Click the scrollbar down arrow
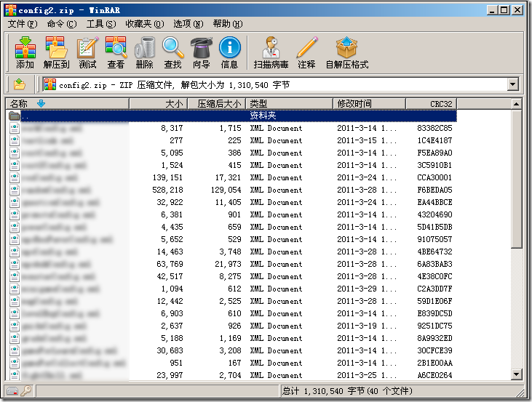The image size is (532, 402). (516, 374)
